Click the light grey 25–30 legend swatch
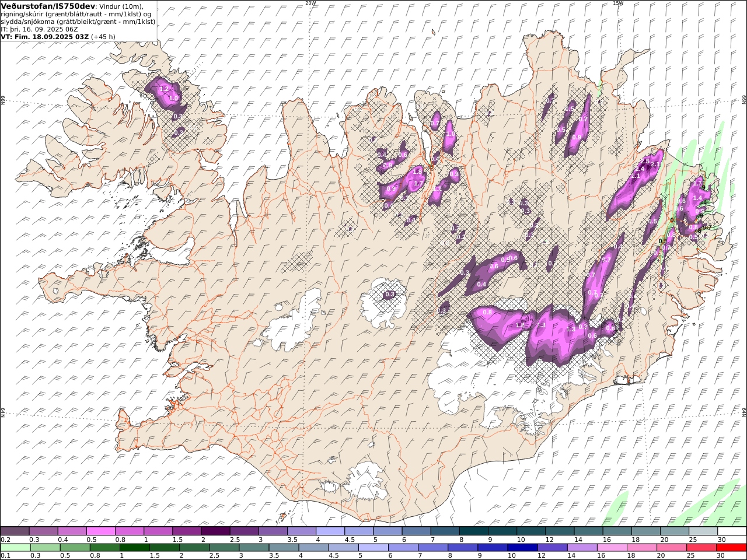747x560 pixels. pyautogui.click(x=703, y=531)
